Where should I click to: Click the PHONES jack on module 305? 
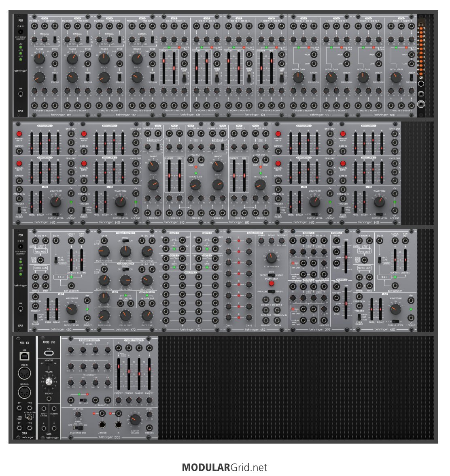coord(149,428)
